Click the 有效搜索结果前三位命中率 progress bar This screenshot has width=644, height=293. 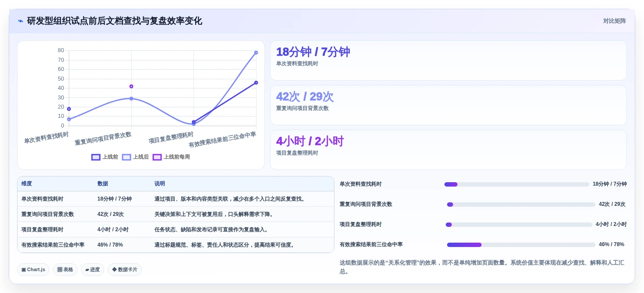(521, 245)
